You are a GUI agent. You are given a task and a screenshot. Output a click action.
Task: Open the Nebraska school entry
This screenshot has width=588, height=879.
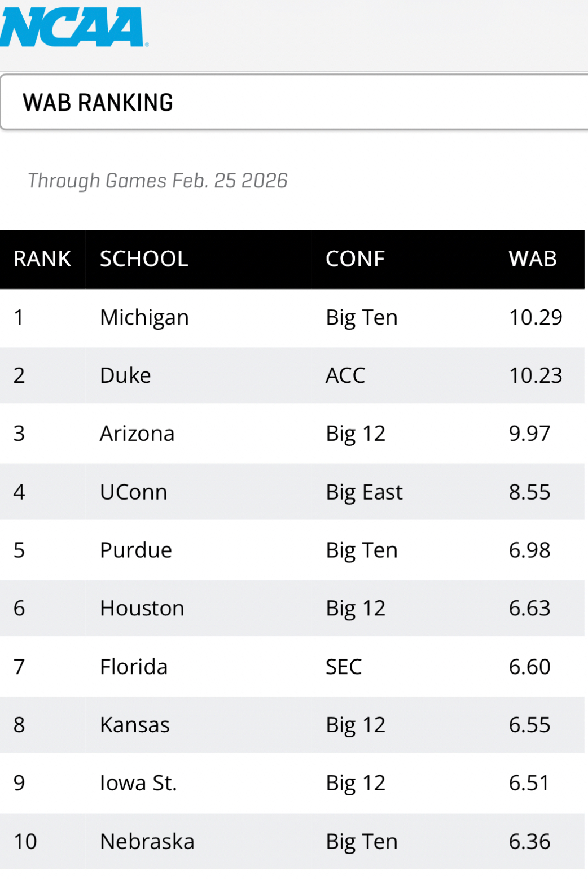(x=147, y=842)
